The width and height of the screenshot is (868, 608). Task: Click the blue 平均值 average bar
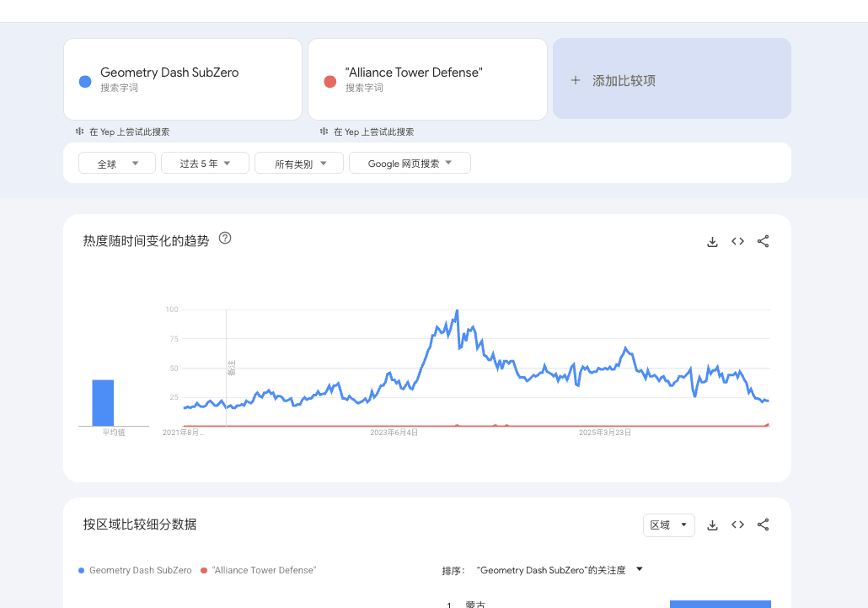pyautogui.click(x=103, y=402)
